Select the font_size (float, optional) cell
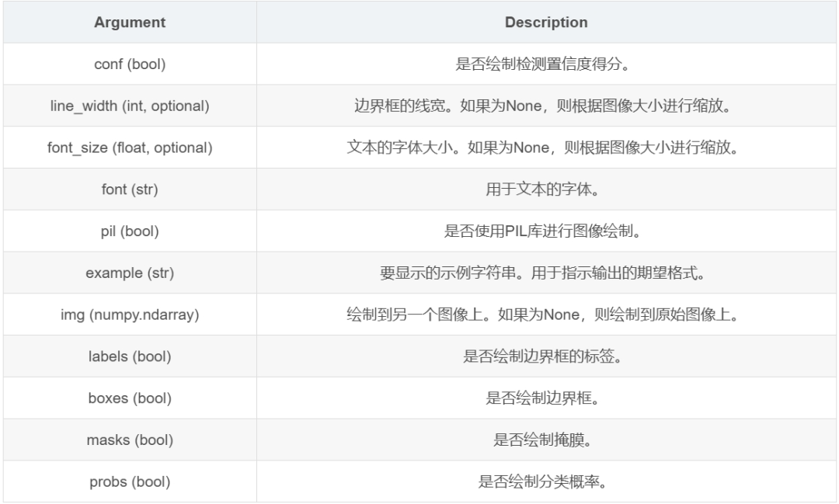 click(130, 148)
